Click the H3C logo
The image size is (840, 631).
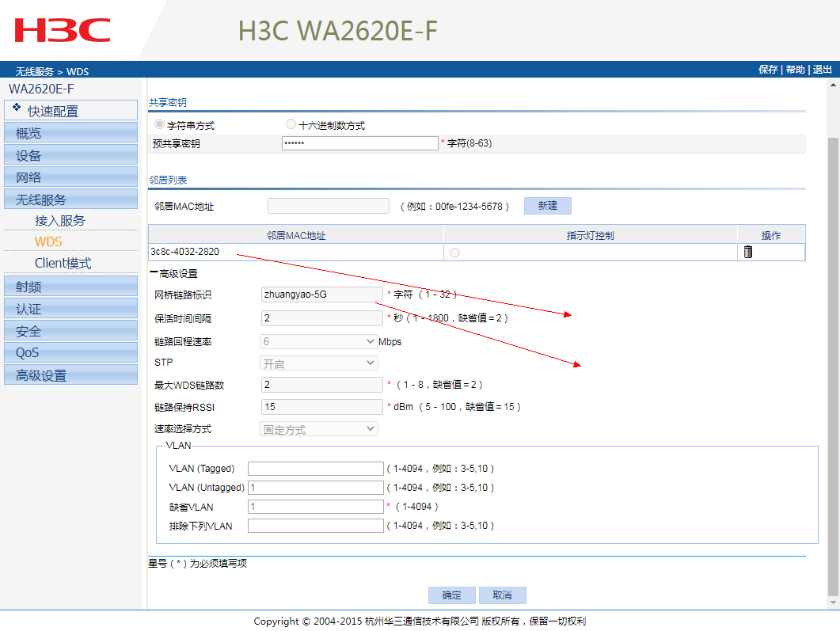pyautogui.click(x=62, y=30)
